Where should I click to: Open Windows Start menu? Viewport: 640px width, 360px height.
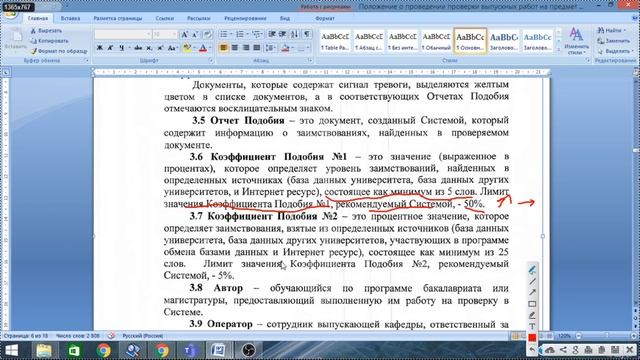click(x=11, y=350)
